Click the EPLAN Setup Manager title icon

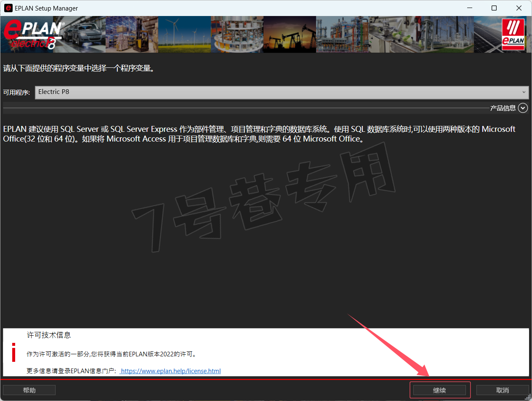[8, 8]
